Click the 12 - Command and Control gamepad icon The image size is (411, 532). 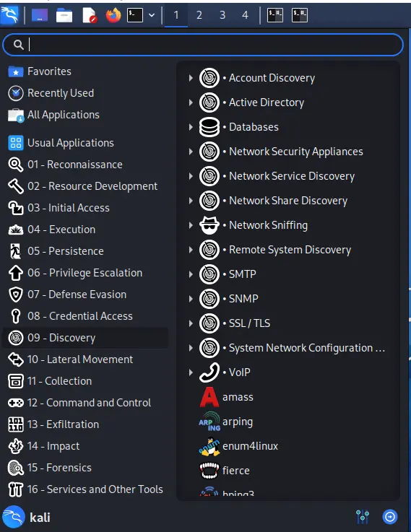coord(16,403)
